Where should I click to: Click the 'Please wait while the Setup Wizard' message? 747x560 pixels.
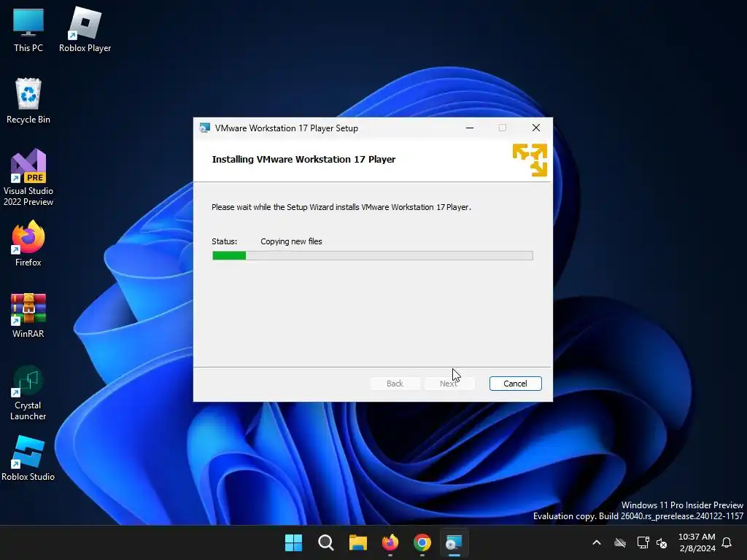(x=341, y=207)
